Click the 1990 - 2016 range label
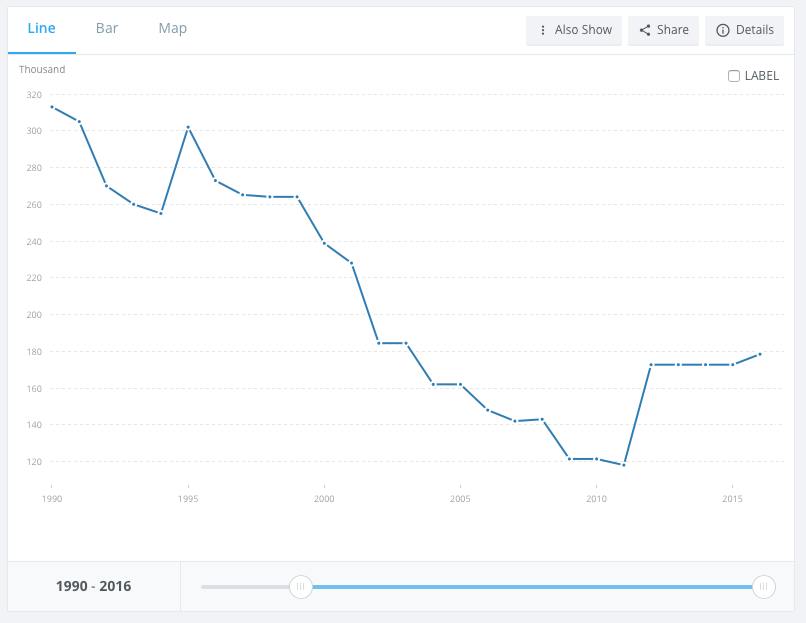806x623 pixels. click(x=94, y=587)
